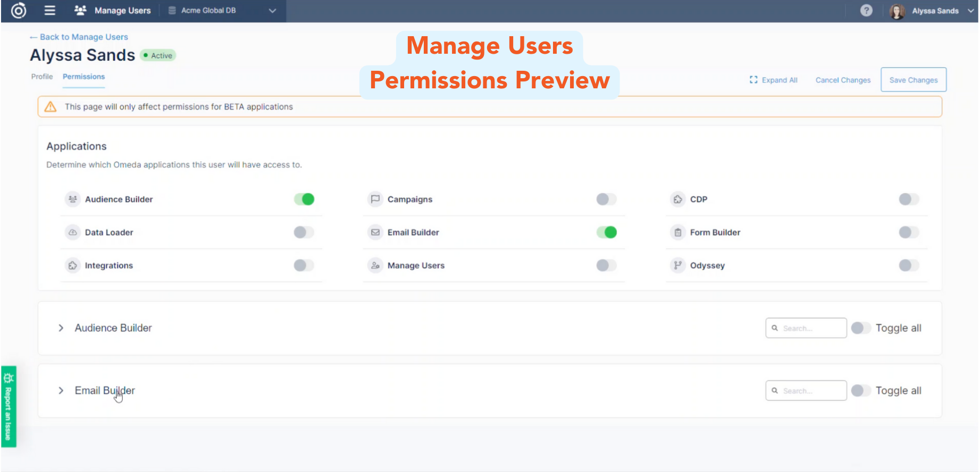The height and width of the screenshot is (472, 980).
Task: Click the Audience Builder application icon
Action: [73, 199]
